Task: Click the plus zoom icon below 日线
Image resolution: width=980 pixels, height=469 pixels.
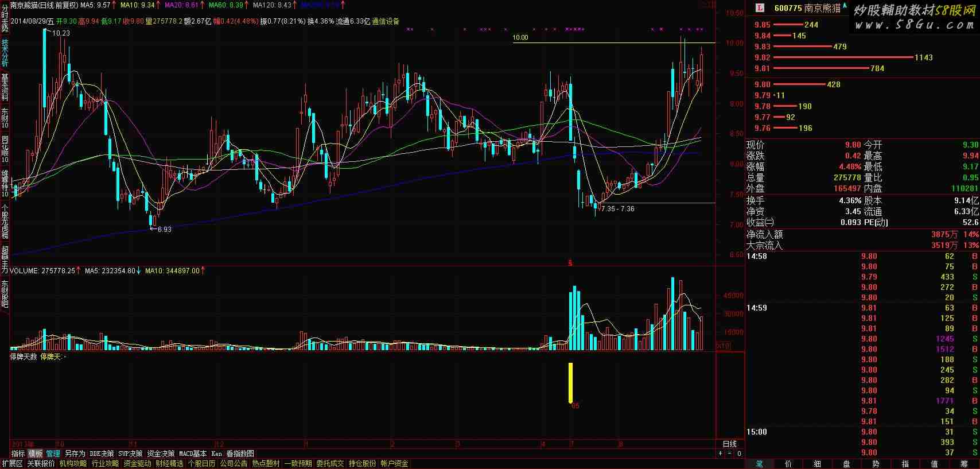Action: (721, 454)
